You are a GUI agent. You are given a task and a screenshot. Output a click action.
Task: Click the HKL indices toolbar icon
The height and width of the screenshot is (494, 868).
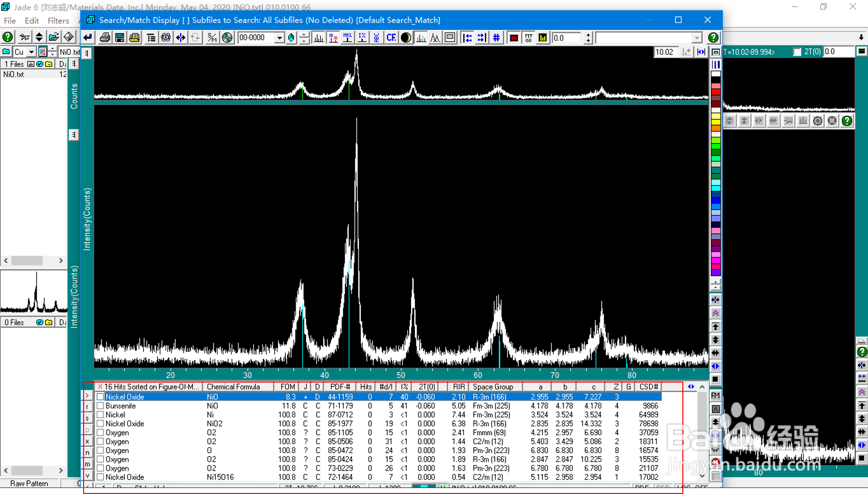pos(347,38)
